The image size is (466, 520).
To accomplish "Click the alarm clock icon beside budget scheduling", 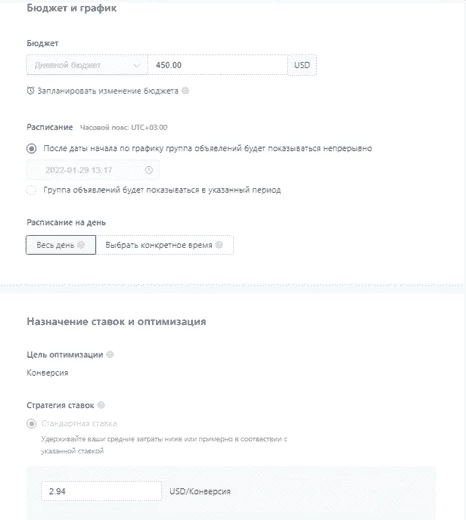I will [x=30, y=91].
